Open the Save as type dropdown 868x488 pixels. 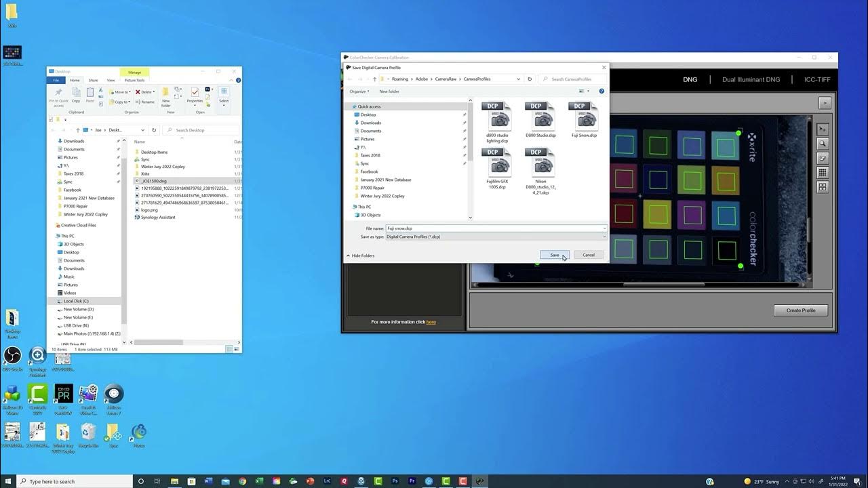pos(496,237)
